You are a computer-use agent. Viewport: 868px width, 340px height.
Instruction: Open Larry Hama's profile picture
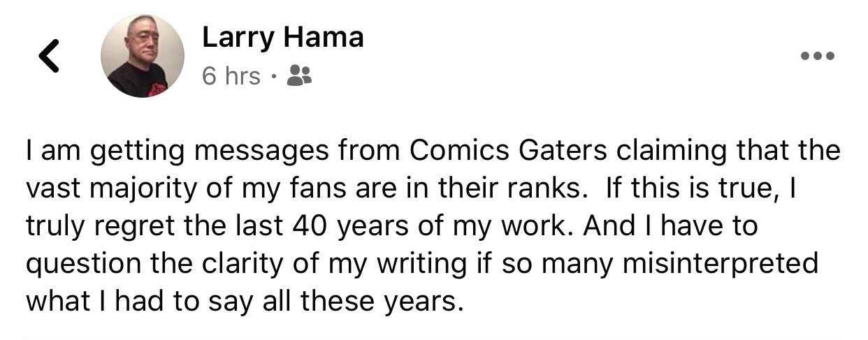coord(143,56)
